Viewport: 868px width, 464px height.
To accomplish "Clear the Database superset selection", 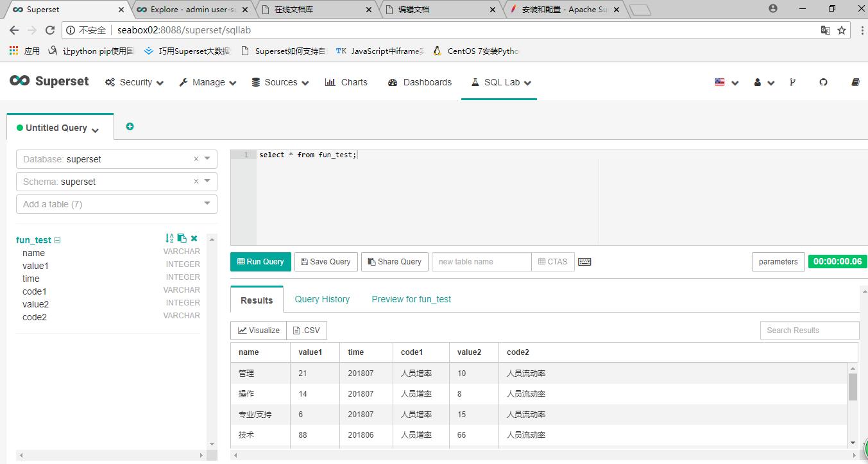I will [196, 159].
